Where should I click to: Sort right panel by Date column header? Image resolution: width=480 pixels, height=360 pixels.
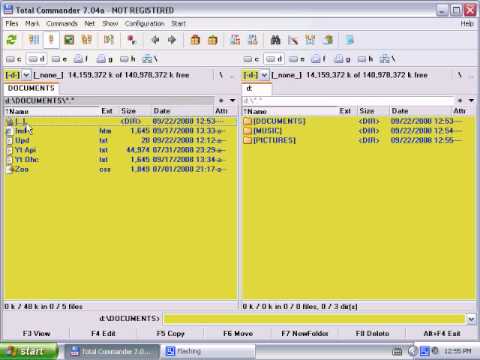click(x=421, y=111)
